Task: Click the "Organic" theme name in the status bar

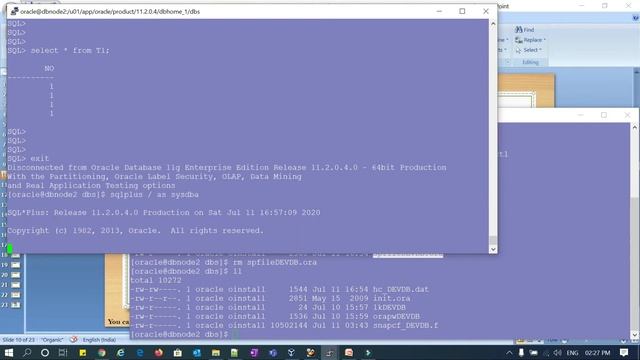Action: click(x=52, y=340)
